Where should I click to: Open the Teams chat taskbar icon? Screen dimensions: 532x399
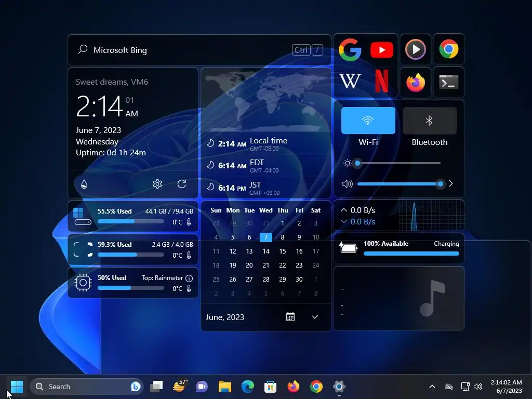tap(202, 387)
